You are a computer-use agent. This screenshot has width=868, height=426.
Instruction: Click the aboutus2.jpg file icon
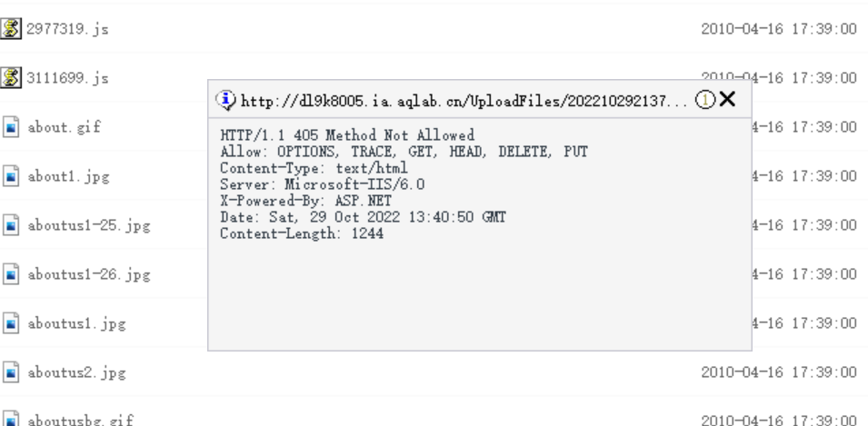pyautogui.click(x=8, y=372)
